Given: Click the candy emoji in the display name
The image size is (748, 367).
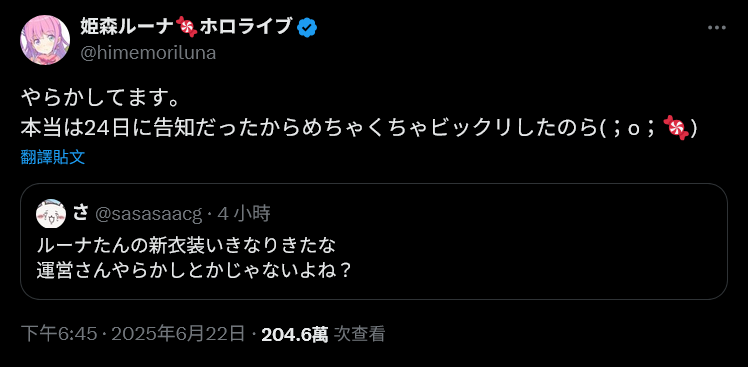Looking at the screenshot, I should (x=187, y=27).
